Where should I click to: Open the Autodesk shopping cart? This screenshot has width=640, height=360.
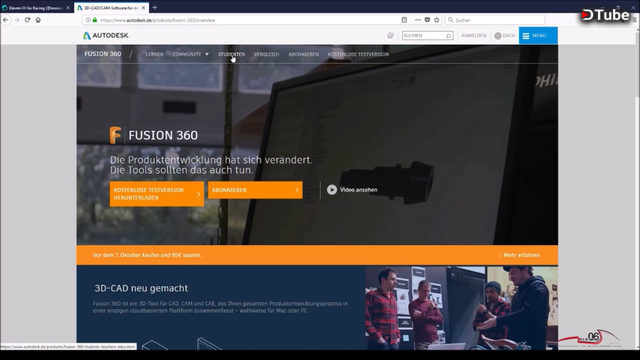pos(390,36)
